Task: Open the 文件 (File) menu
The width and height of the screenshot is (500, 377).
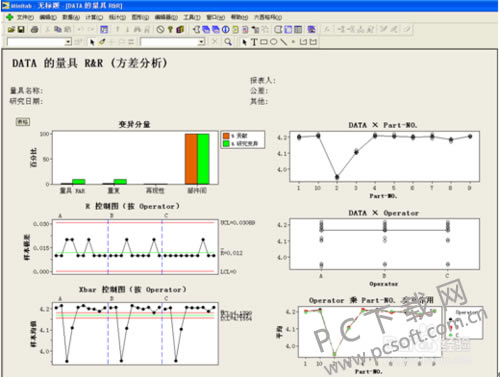Action: pos(25,17)
